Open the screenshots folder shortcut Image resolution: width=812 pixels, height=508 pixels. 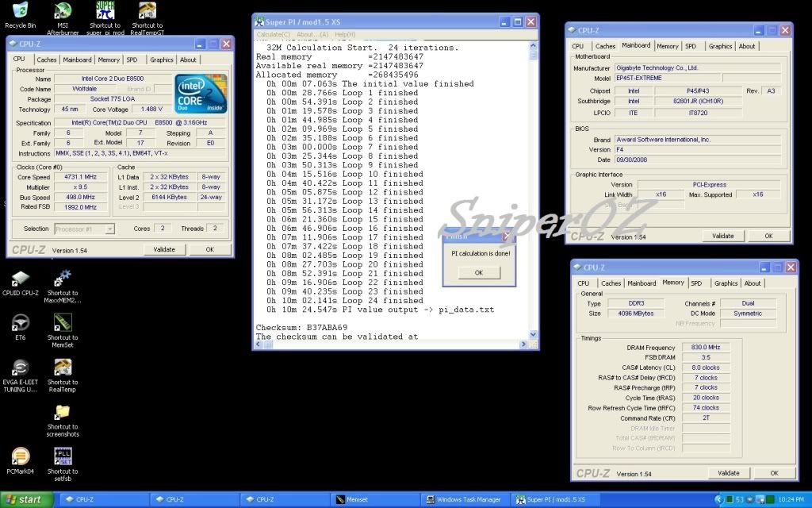(x=63, y=413)
